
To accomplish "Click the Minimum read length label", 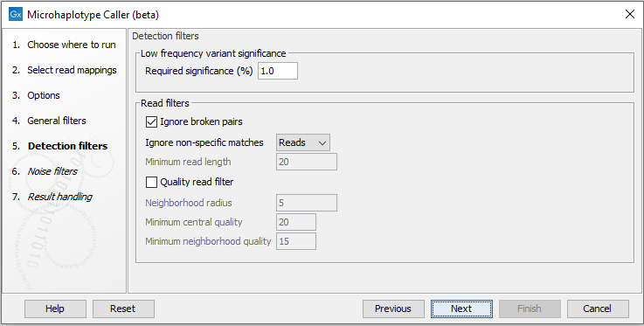I will 188,162.
